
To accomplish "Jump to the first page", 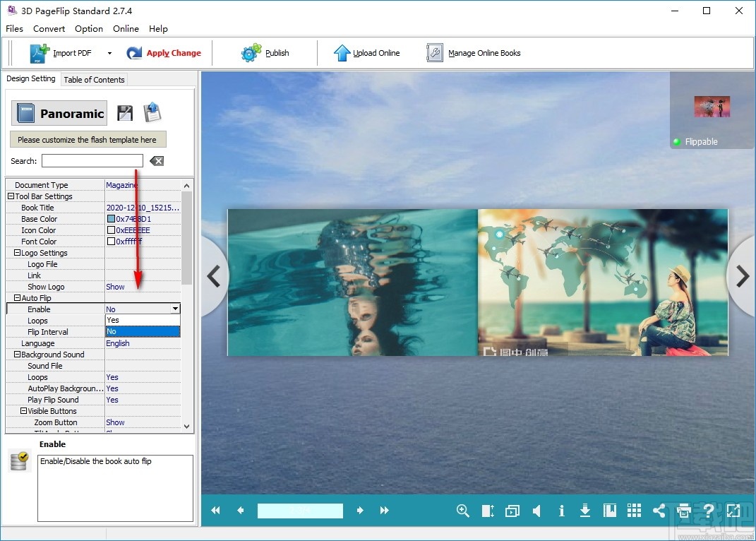I will point(215,510).
